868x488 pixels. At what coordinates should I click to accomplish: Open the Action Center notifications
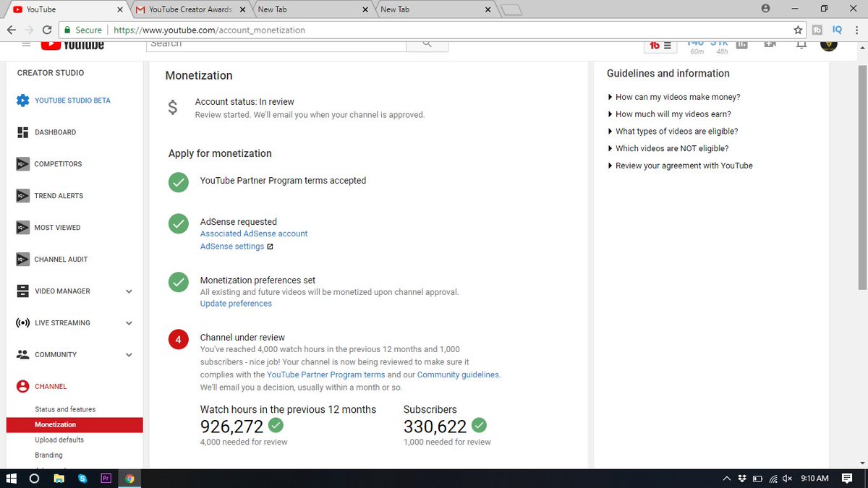click(x=846, y=479)
